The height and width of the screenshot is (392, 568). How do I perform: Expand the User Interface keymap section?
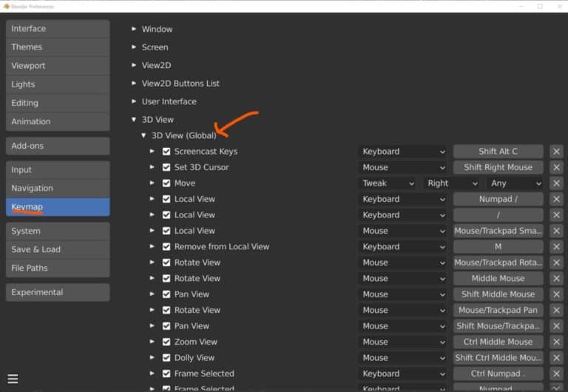point(134,101)
